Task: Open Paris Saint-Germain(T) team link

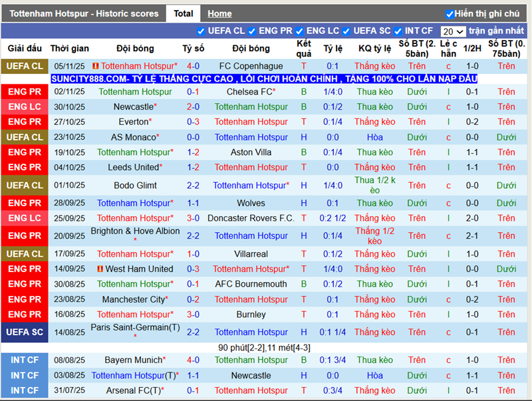Action: 135,327
